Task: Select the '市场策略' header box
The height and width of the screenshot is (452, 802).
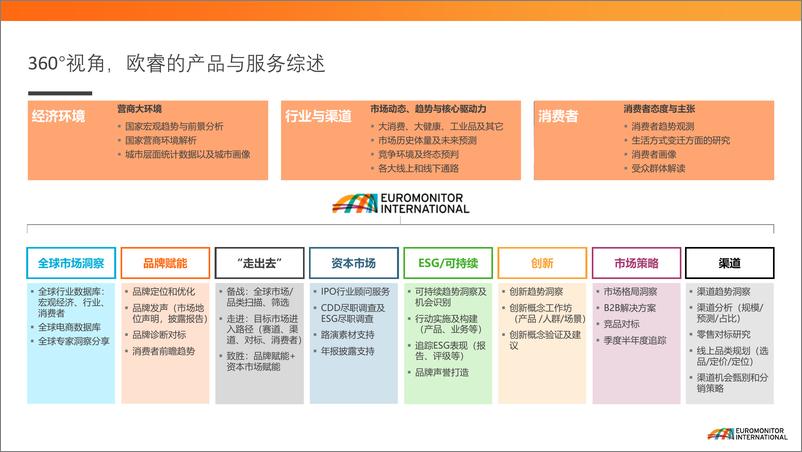Action: click(x=636, y=263)
